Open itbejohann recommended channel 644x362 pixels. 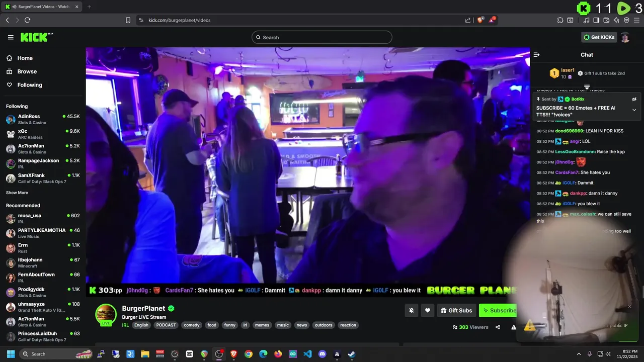point(42,262)
